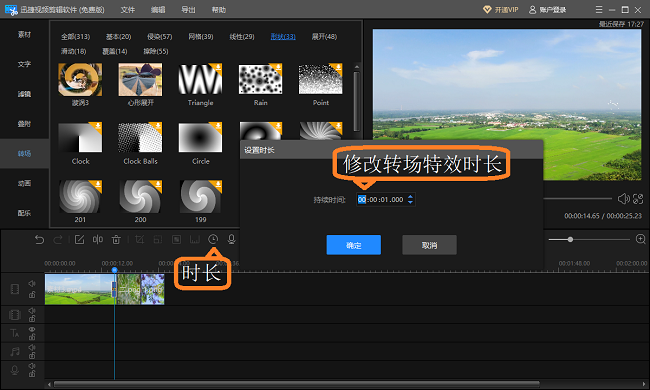Viewport: 650px width, 390px height.
Task: Download the Point transition via its badge
Action: pos(338,67)
